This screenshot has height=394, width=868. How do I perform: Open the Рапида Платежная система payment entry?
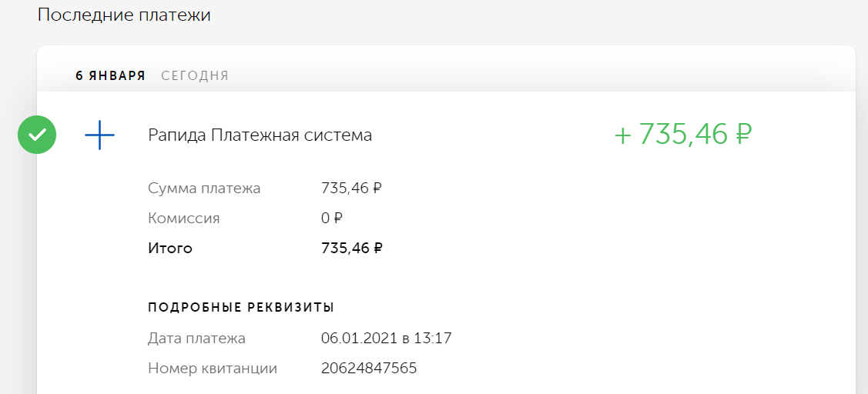tap(260, 135)
